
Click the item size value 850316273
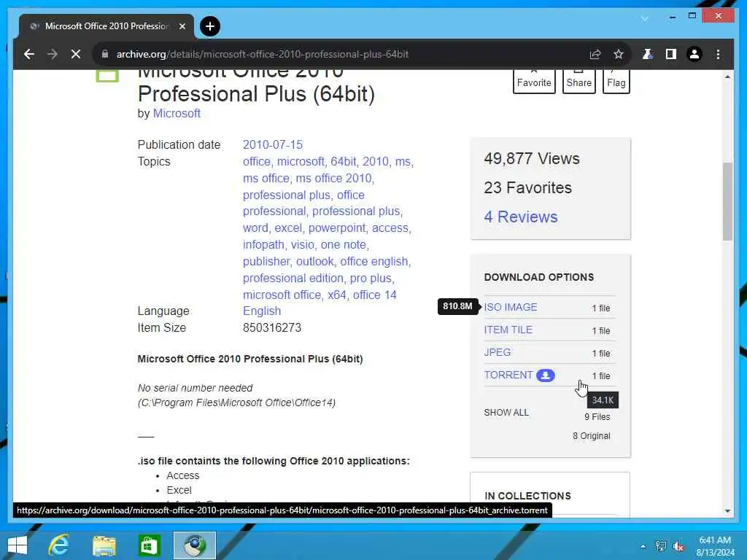click(x=272, y=327)
